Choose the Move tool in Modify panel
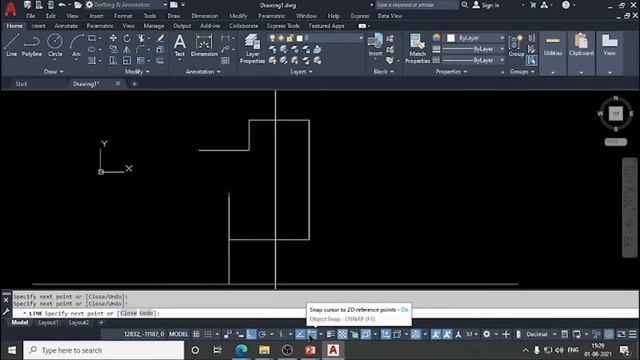This screenshot has width=640, height=360. click(x=113, y=38)
